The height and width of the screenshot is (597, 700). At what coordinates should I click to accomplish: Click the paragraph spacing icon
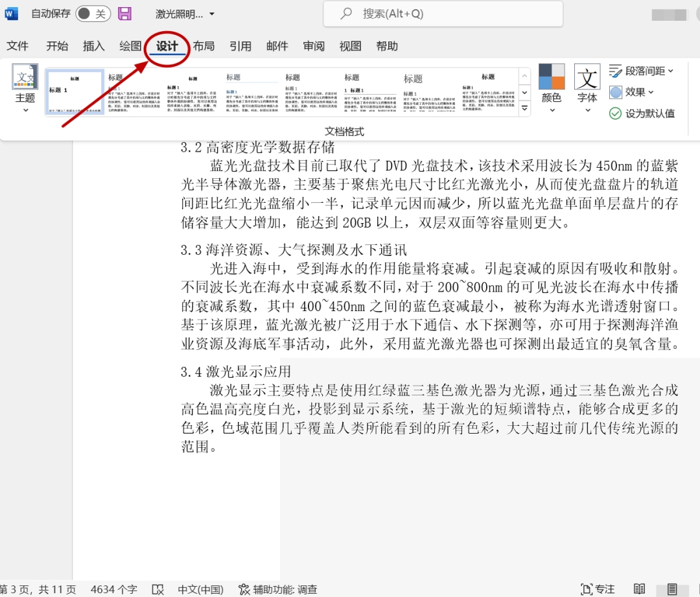click(615, 71)
